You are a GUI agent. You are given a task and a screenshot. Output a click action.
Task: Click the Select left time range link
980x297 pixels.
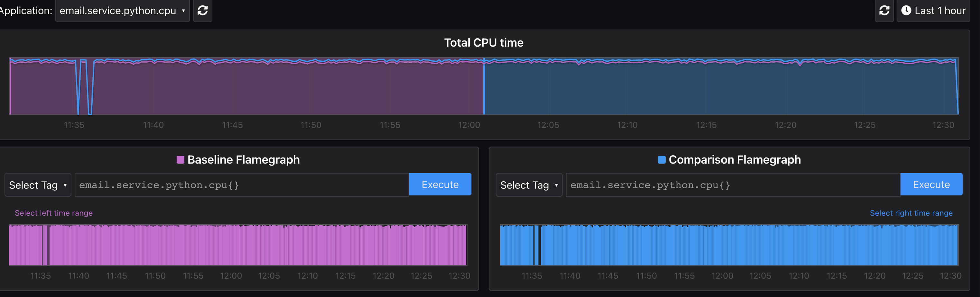[54, 213]
